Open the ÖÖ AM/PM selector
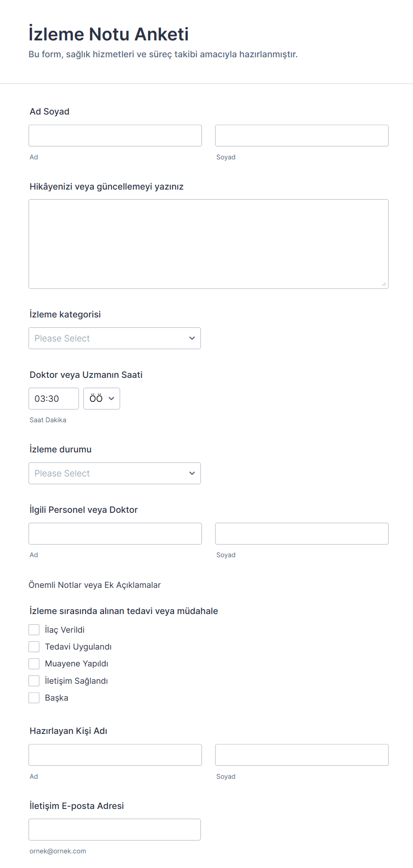The height and width of the screenshot is (868, 413). pyautogui.click(x=102, y=399)
